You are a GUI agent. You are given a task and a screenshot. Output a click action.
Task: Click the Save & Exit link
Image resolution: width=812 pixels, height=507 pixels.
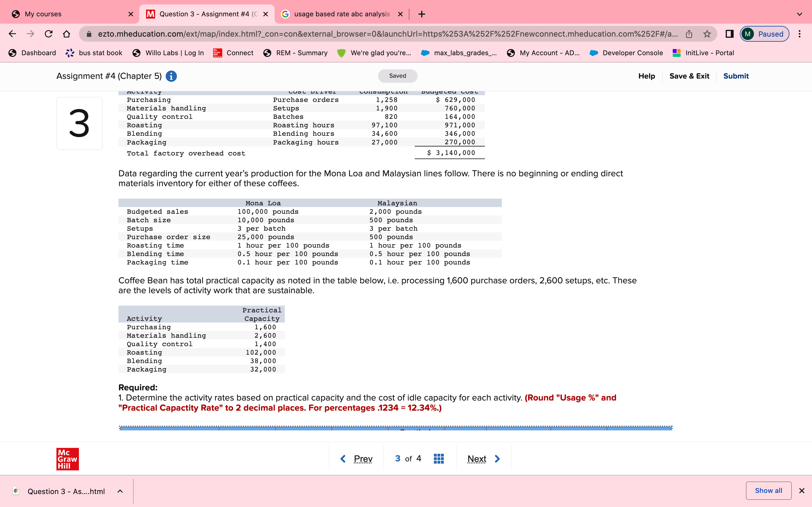coord(690,76)
